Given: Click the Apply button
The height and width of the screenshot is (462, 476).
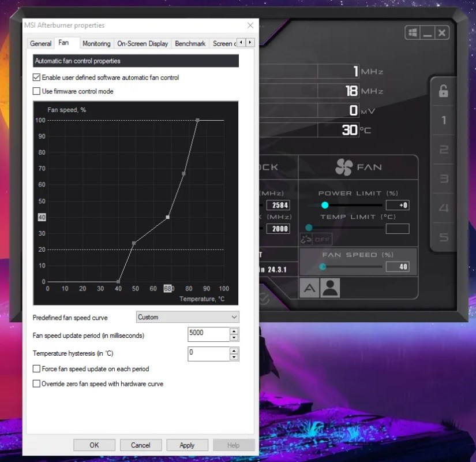Looking at the screenshot, I should point(187,445).
